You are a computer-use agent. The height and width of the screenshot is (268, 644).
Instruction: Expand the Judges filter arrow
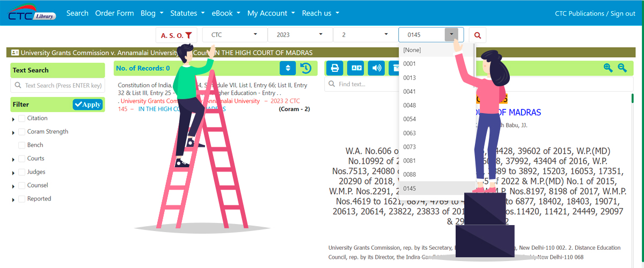pos(13,173)
